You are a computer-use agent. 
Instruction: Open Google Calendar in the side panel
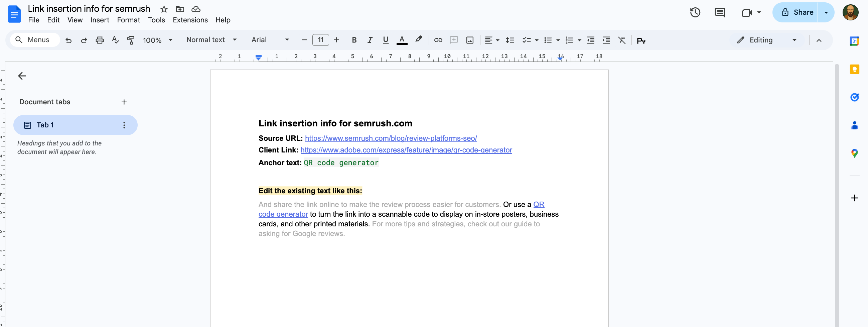[x=855, y=40]
